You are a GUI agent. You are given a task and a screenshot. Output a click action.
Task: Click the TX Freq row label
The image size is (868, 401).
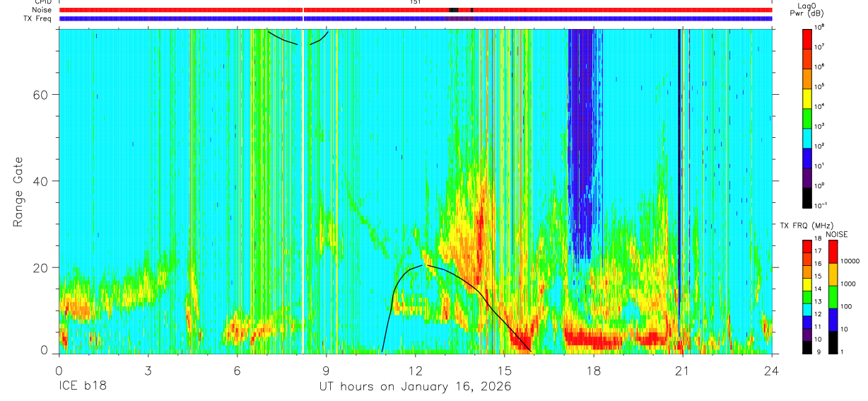point(38,18)
